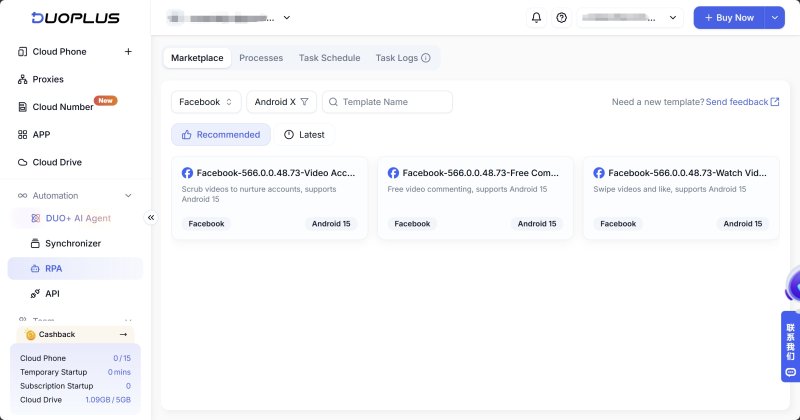Click Buy Now button
This screenshot has height=420, width=800.
729,17
